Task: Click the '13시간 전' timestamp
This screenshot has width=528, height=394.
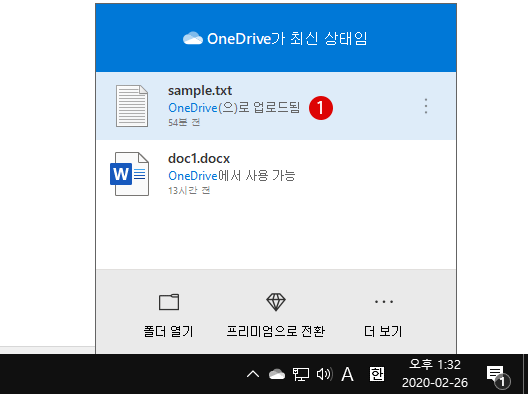Action: [189, 191]
